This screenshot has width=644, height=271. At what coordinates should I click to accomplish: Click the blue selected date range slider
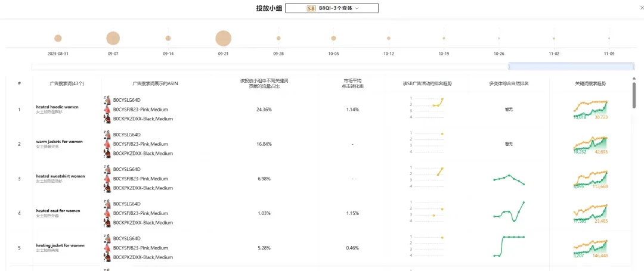pyautogui.click(x=571, y=67)
